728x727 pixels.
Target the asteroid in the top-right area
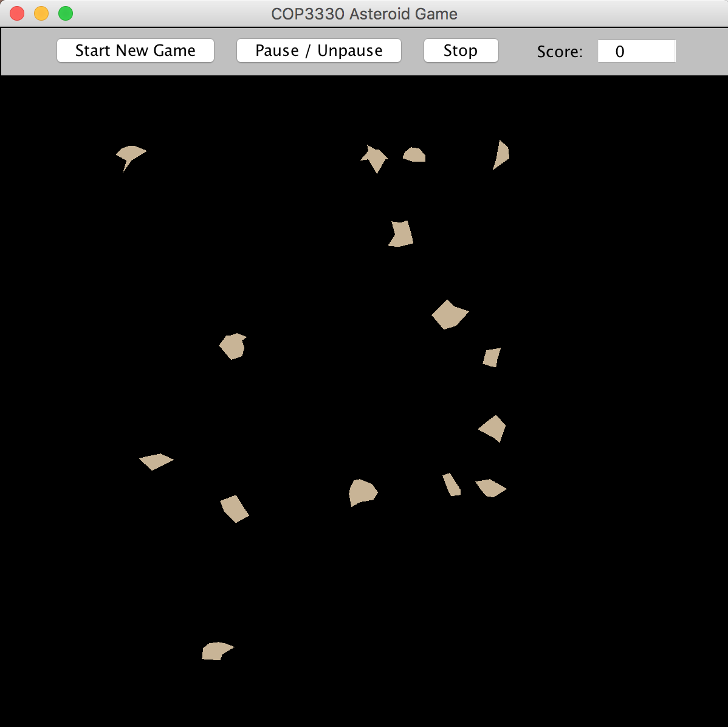[500, 154]
